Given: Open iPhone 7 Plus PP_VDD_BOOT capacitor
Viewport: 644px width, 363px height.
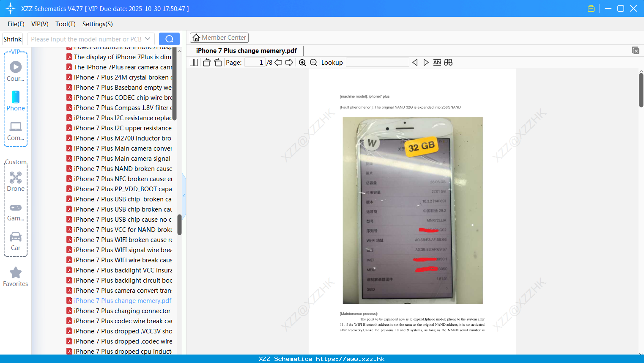Looking at the screenshot, I should coord(119,189).
